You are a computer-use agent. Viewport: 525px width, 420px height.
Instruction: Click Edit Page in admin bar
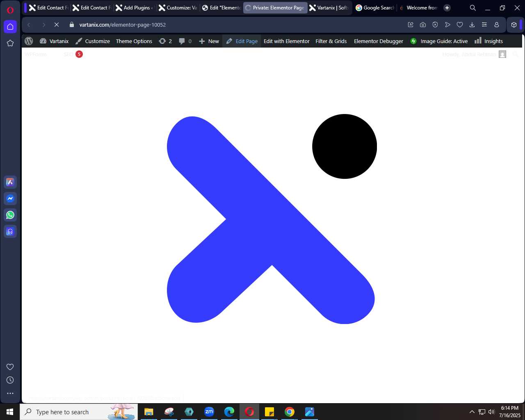242,41
